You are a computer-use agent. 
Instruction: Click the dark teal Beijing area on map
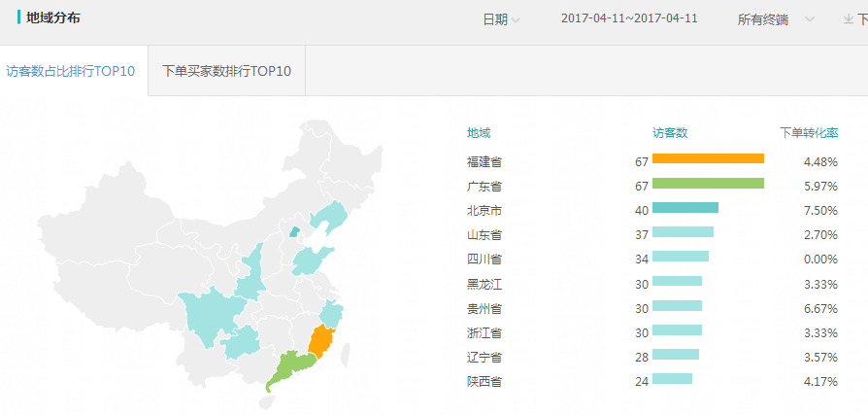point(295,231)
